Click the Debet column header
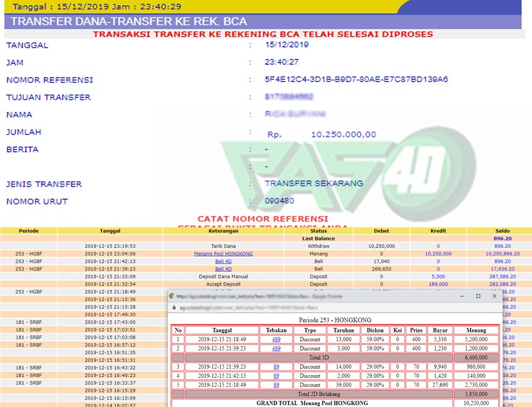The image size is (532, 407). coord(381,231)
